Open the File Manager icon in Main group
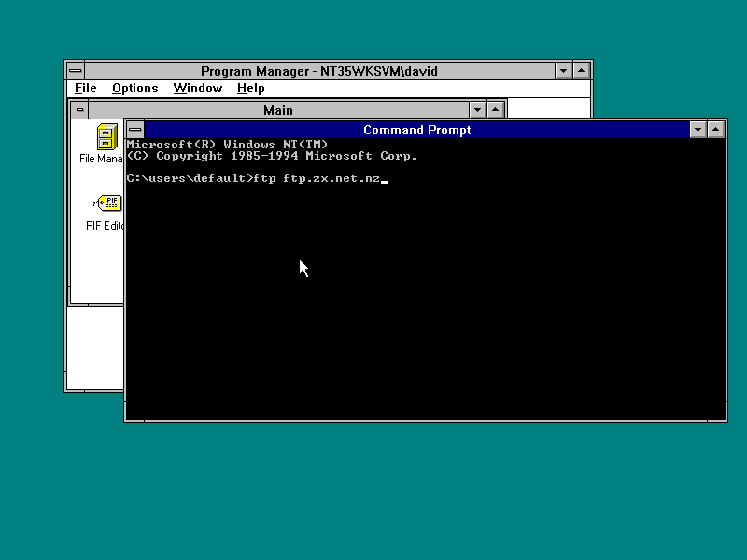Screen dimensions: 747x560 tap(107, 137)
